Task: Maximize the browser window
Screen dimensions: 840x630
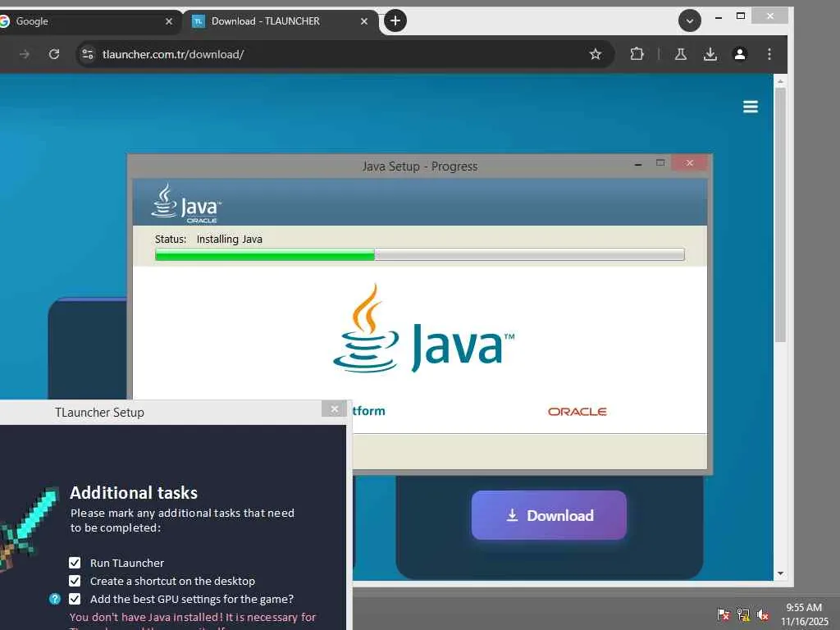Action: pos(741,16)
